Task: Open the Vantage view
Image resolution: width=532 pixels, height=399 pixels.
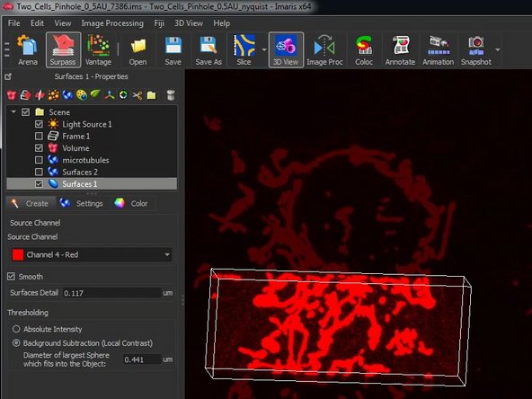Action: [x=98, y=50]
